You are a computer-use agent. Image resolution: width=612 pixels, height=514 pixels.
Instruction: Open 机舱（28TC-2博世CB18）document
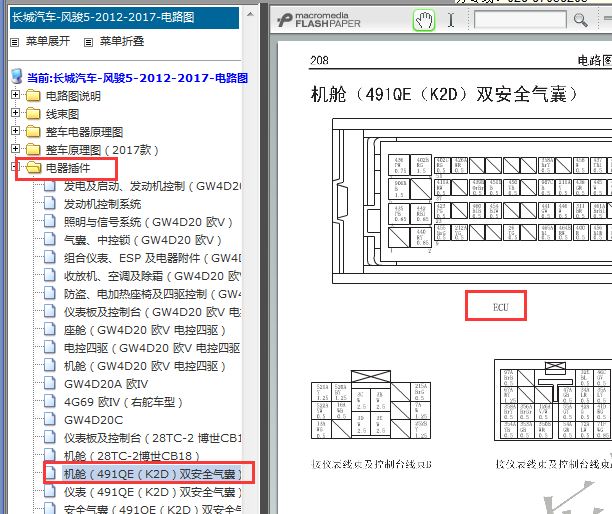132,456
